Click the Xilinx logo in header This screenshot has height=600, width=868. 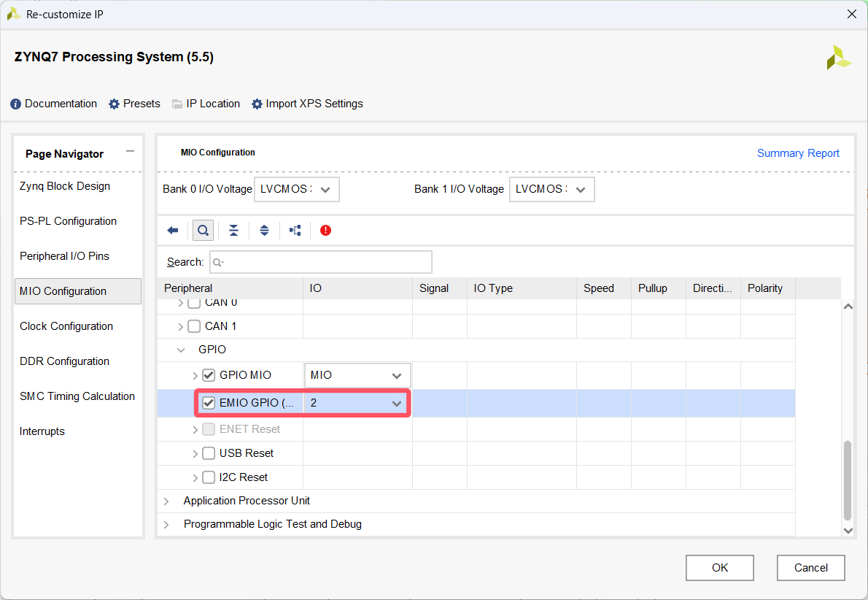tap(839, 58)
